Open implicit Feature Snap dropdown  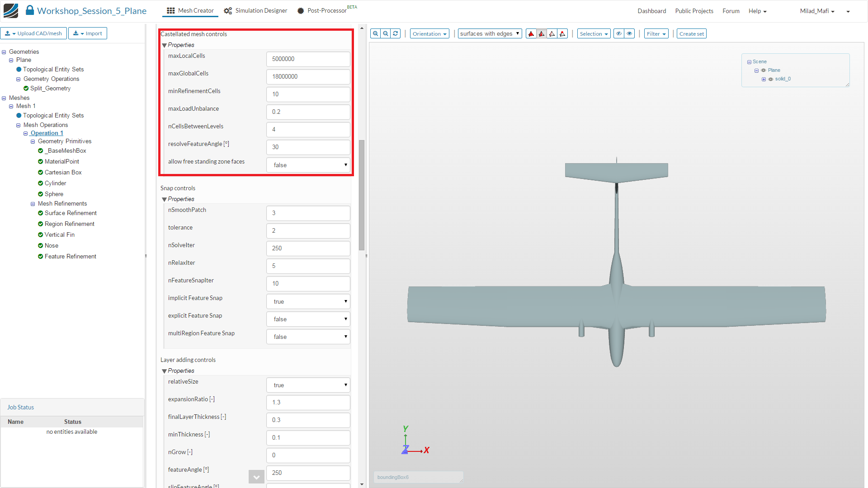coord(308,301)
